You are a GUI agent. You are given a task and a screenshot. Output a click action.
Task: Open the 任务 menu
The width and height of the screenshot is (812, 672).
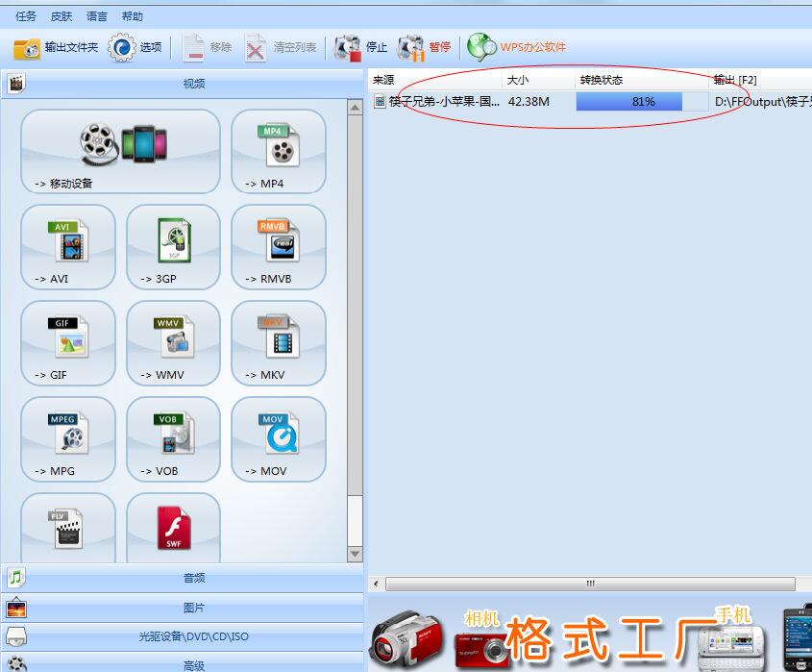click(x=26, y=16)
